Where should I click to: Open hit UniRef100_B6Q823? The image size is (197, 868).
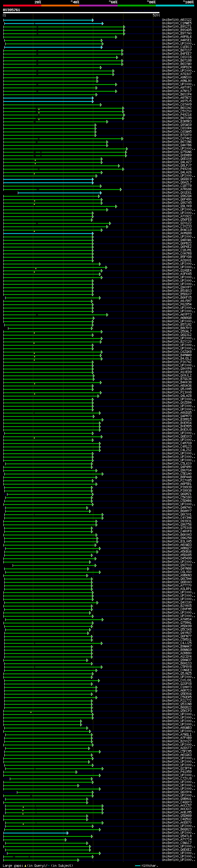pyautogui.click(x=177, y=829)
